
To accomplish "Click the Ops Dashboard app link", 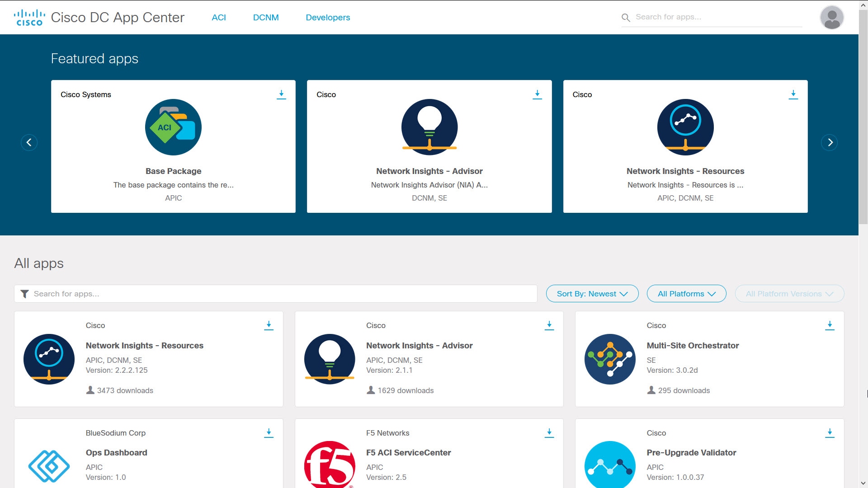I will (x=116, y=452).
